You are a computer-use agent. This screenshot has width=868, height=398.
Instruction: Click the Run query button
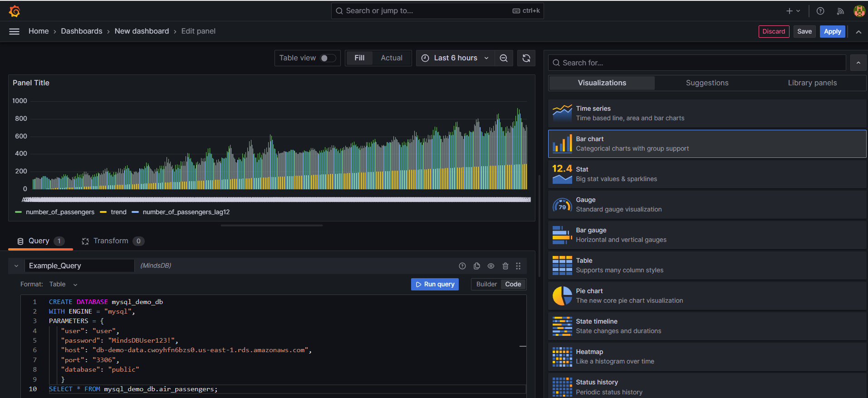pyautogui.click(x=435, y=284)
